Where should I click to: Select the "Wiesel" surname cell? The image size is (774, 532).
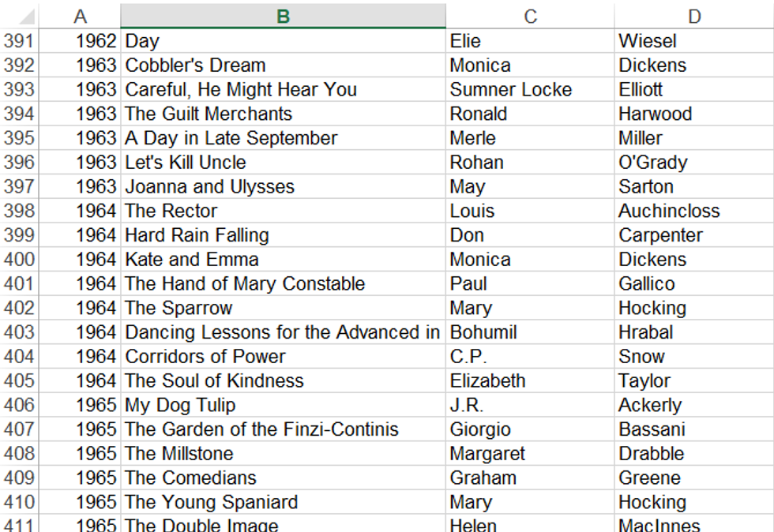point(693,41)
